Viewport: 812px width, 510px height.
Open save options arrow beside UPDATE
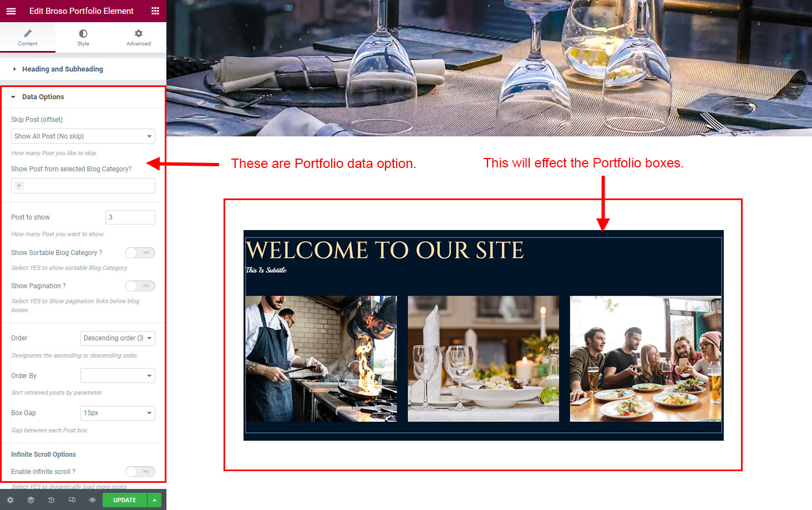(x=154, y=500)
